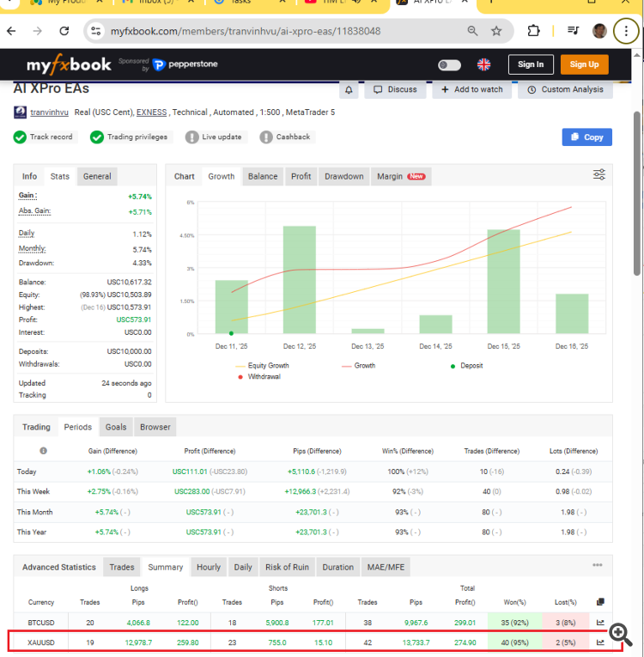Screen dimensions: 644x657
Task: Click the Gain label in Info panel
Action: [x=27, y=195]
